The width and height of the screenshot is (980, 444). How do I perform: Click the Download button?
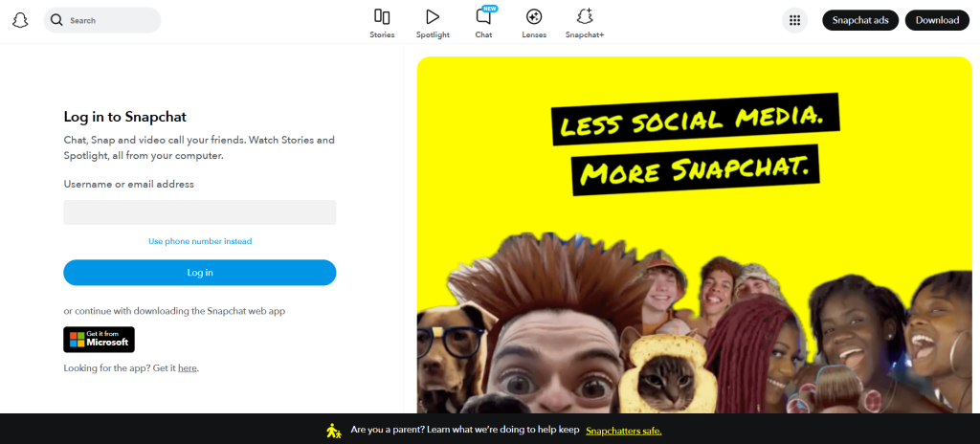[x=937, y=20]
